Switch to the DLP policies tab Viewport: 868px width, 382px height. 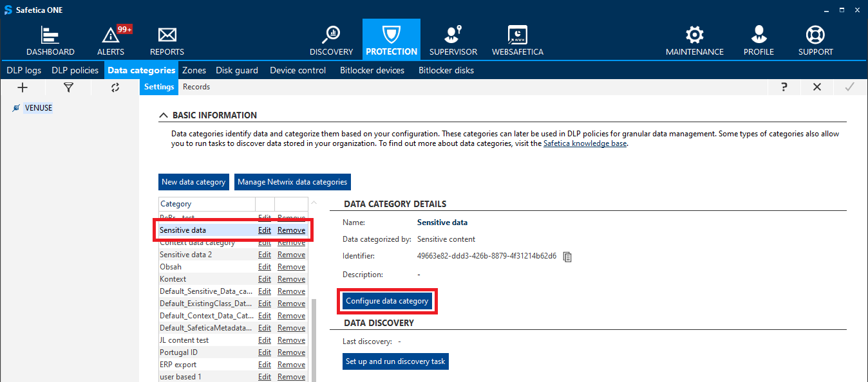(x=75, y=70)
